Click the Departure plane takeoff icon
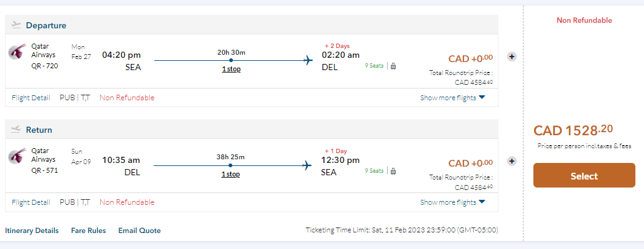Image resolution: width=644 pixels, height=249 pixels. [x=17, y=25]
